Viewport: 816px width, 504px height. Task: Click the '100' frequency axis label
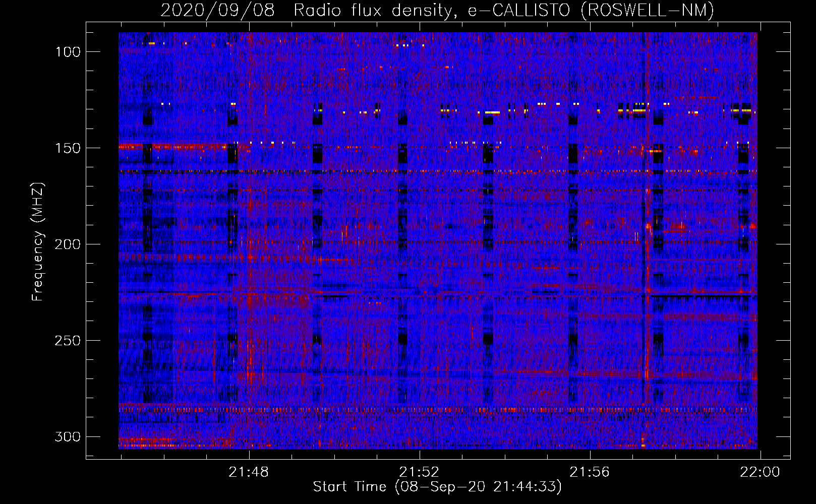point(68,52)
